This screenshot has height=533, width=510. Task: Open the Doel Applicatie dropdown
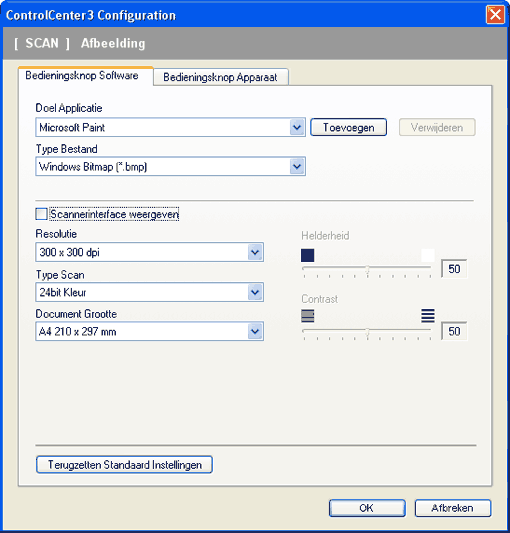coord(297,127)
